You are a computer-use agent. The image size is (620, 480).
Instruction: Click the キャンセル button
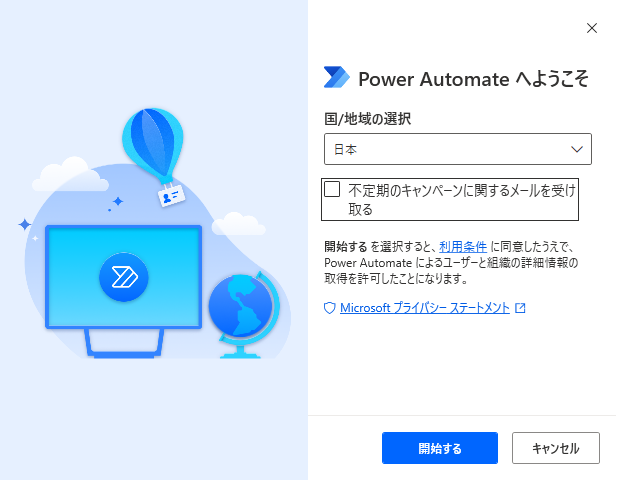[x=556, y=448]
